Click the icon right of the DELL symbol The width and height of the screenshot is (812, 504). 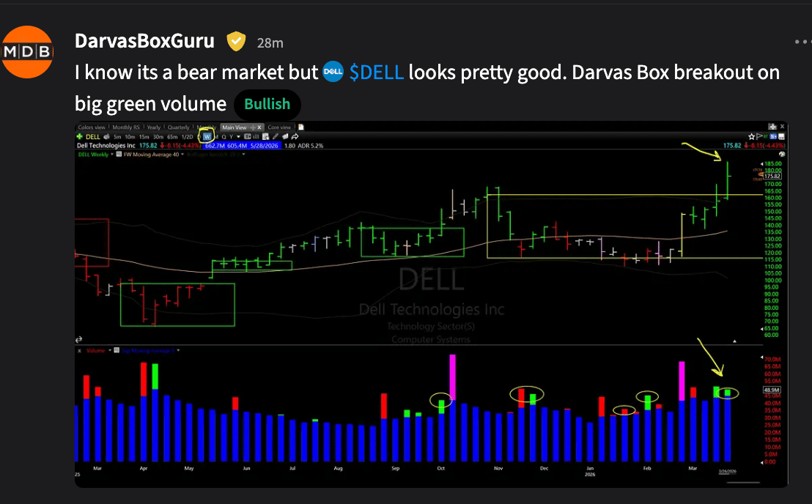106,136
